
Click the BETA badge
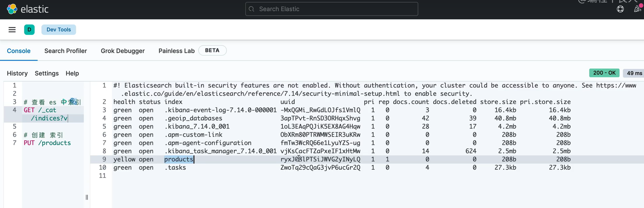coord(212,50)
